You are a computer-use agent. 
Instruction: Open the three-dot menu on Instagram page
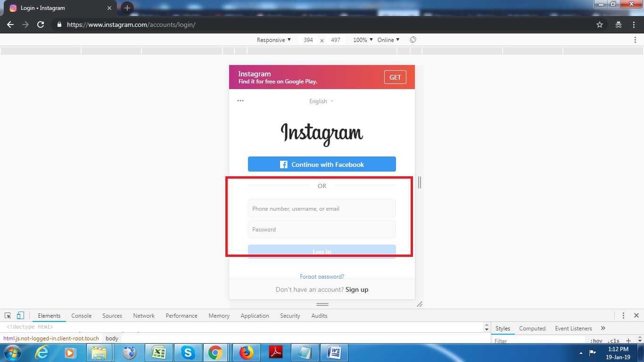pos(240,101)
